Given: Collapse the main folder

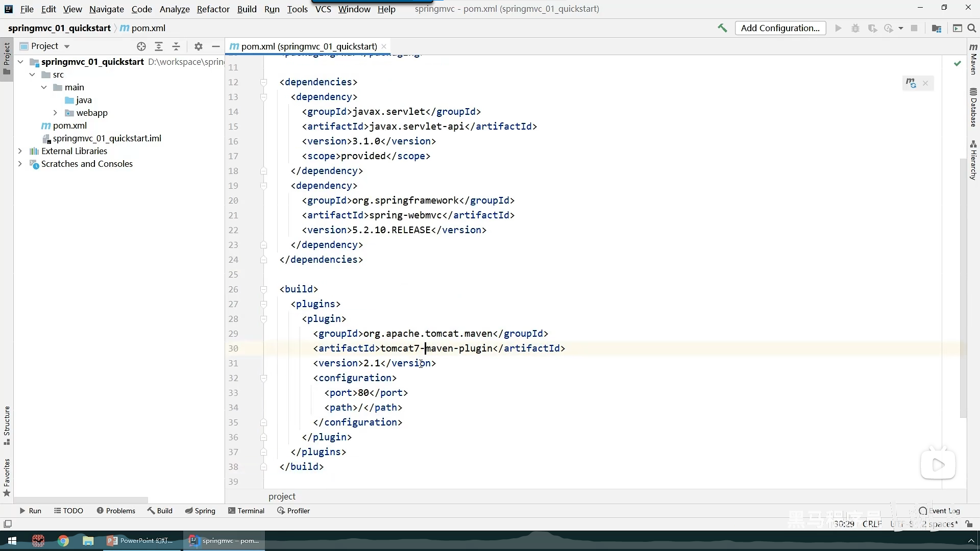Looking at the screenshot, I should [44, 87].
